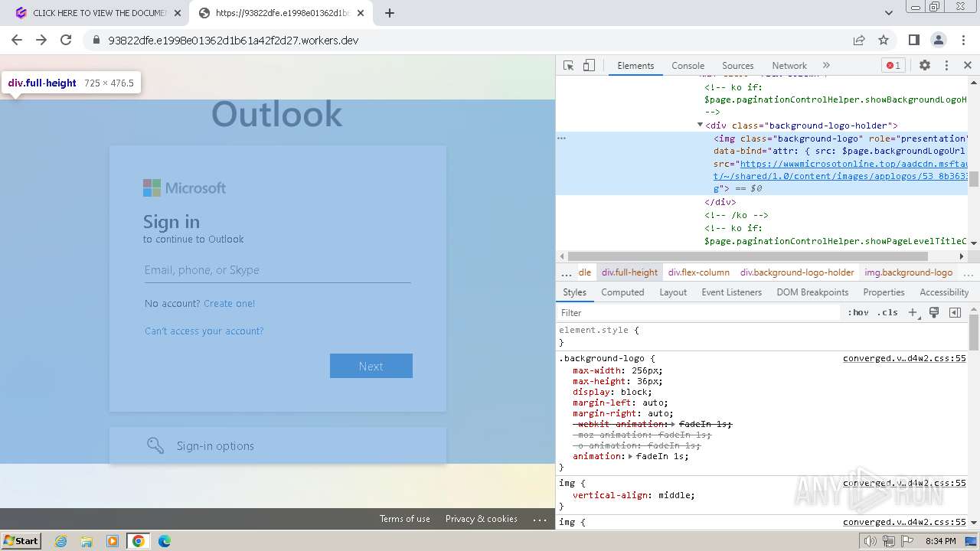The width and height of the screenshot is (980, 551).
Task: Switch to the Console tab
Action: pyautogui.click(x=688, y=66)
